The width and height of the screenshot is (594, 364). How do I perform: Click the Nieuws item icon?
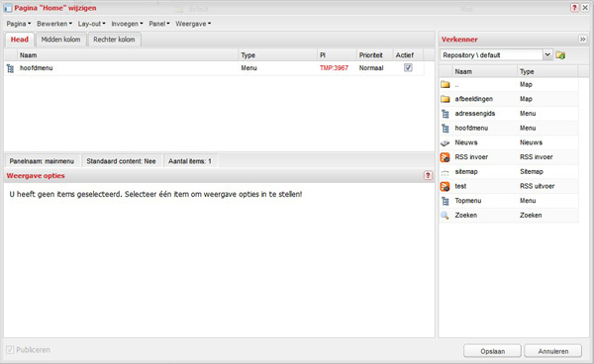[x=445, y=143]
